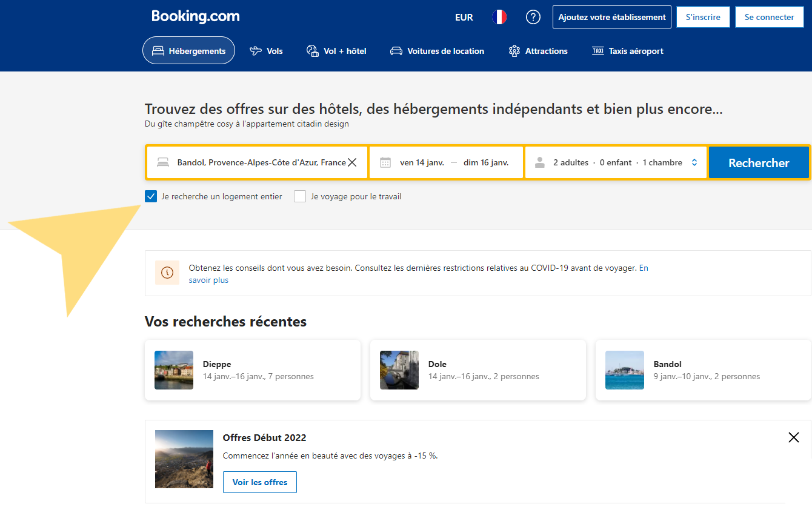The height and width of the screenshot is (507, 812).
Task: Open the Dole recent search card
Action: [x=478, y=370]
